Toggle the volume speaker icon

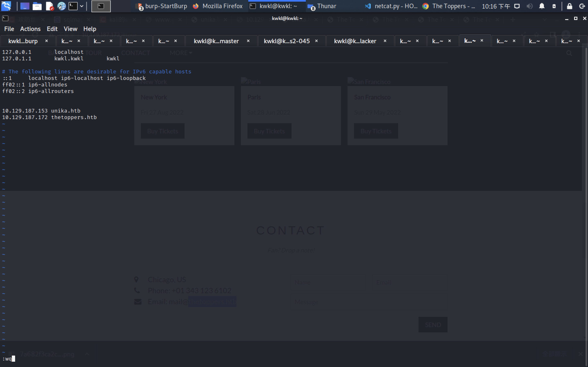[x=529, y=6]
